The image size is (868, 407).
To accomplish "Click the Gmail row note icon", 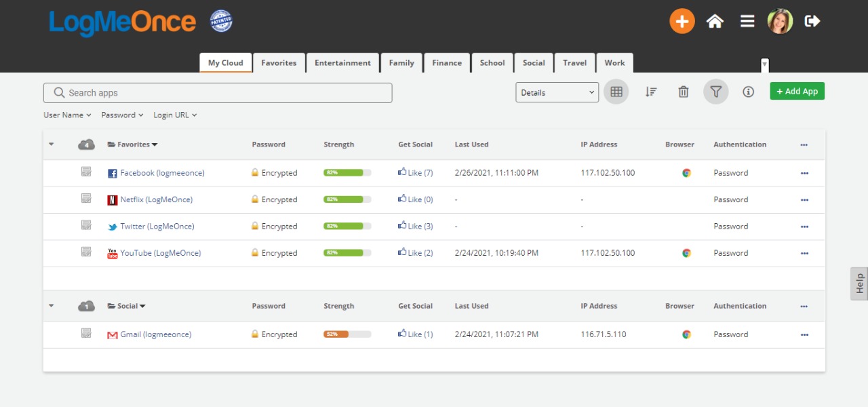I will [86, 333].
